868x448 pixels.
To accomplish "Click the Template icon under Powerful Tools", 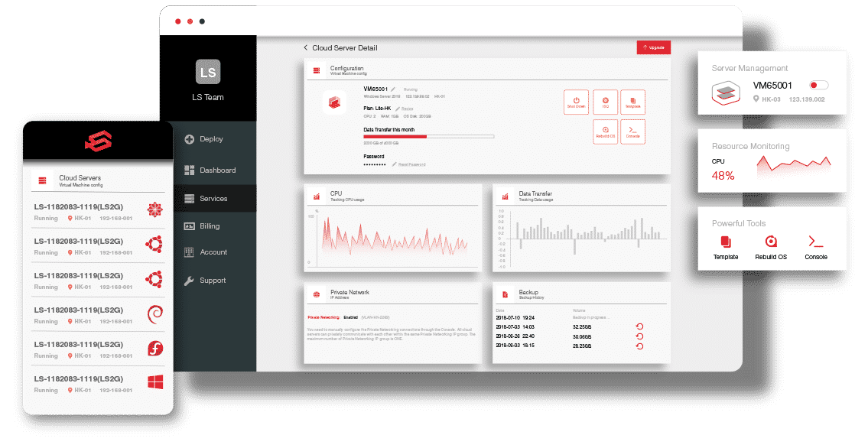I will click(726, 242).
